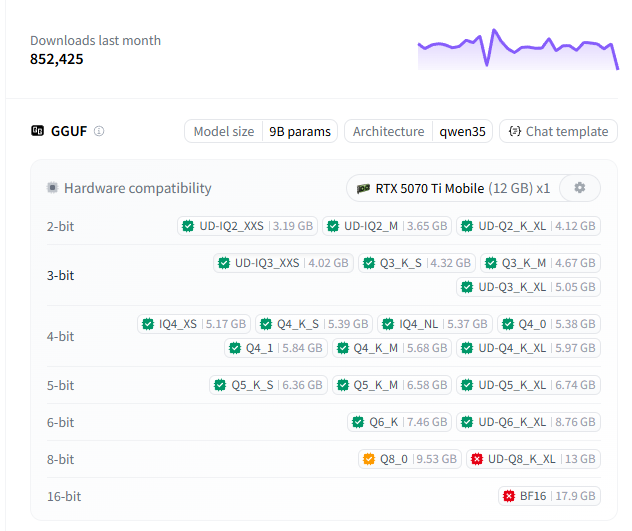Click orange check icon on Q8_0

pos(369,459)
